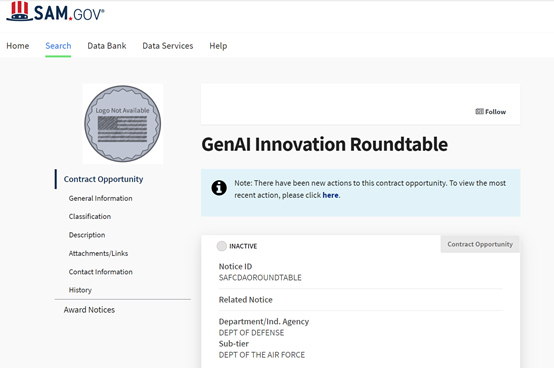Jump to the Description section
The image size is (554, 368).
(x=87, y=235)
